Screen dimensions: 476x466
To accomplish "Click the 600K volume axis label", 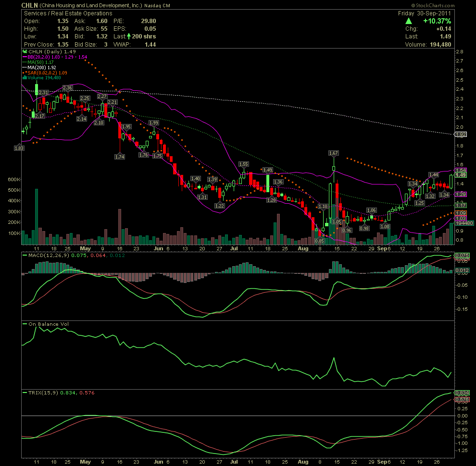I will [x=14, y=180].
